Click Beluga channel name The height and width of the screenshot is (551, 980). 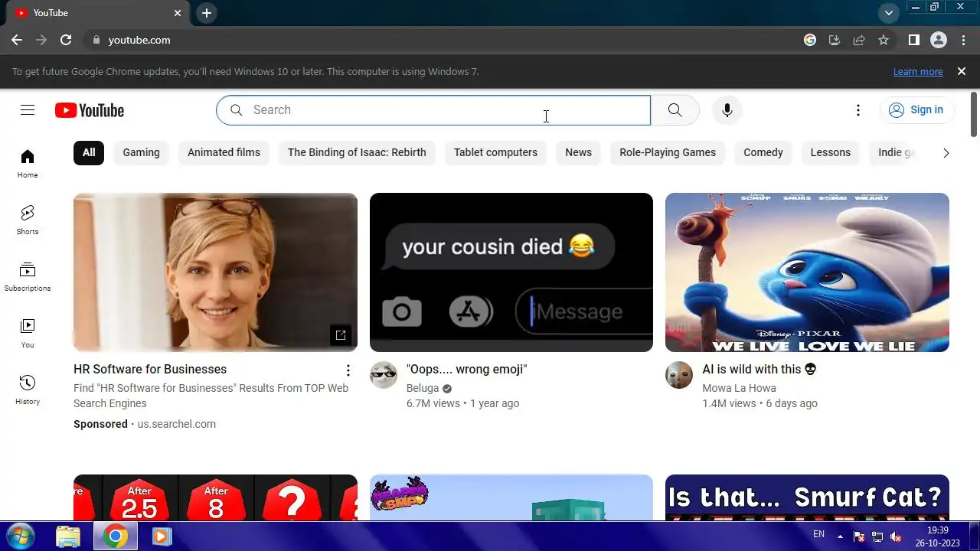423,388
